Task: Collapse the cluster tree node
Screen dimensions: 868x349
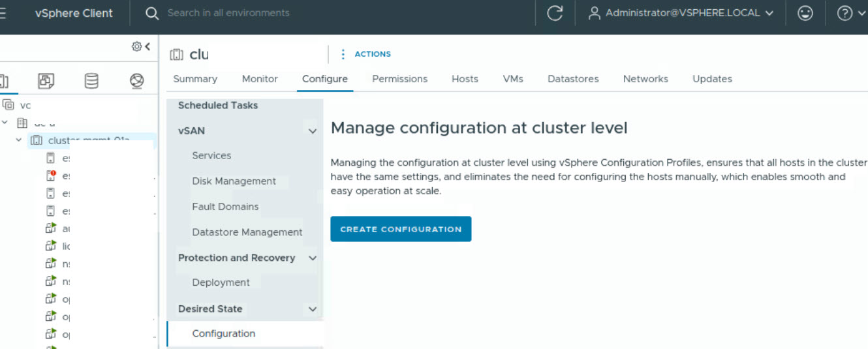Action: pos(19,140)
